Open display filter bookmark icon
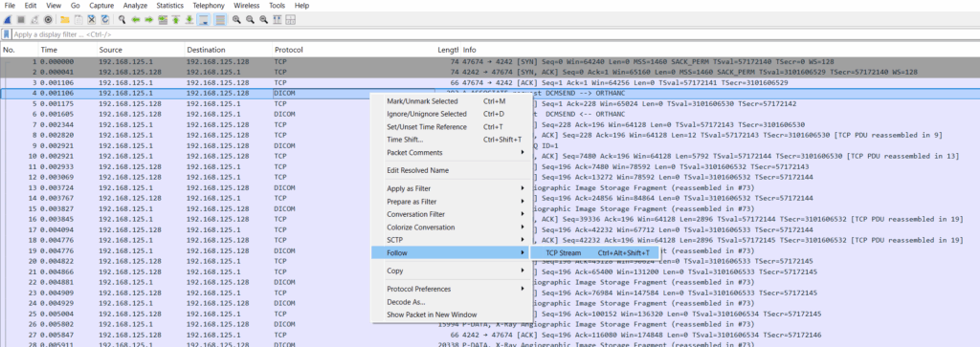Viewport: 980px width, 347px height. point(7,34)
